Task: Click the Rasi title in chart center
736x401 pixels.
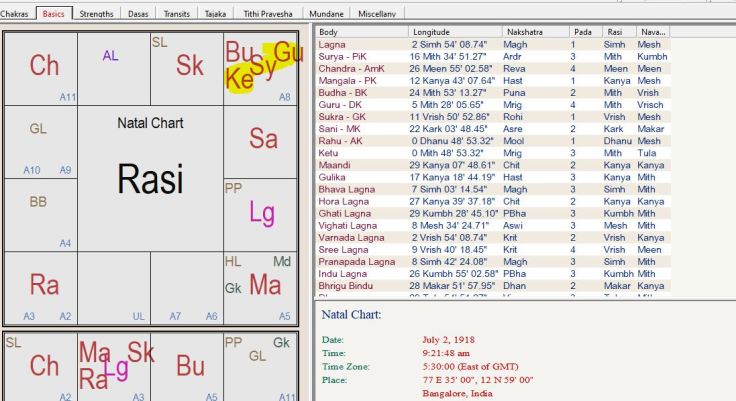Action: 150,179
